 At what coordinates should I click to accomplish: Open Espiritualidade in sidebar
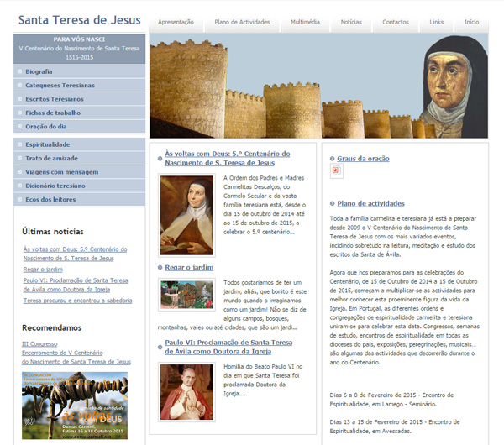coord(80,144)
